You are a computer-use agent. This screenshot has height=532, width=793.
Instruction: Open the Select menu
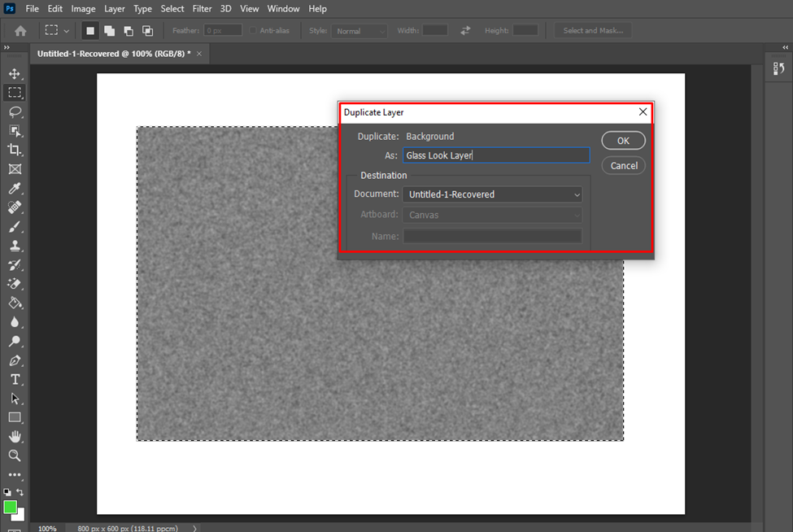click(172, 9)
